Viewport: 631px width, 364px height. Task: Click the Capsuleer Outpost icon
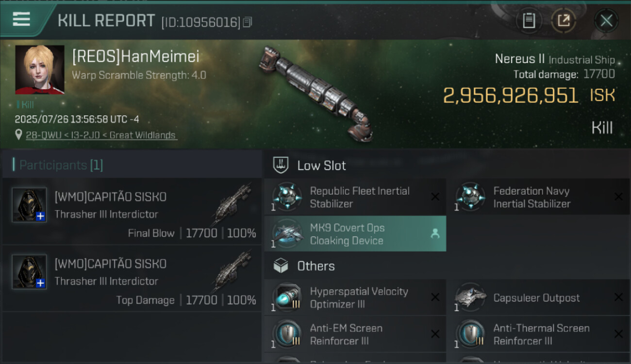[x=470, y=298]
